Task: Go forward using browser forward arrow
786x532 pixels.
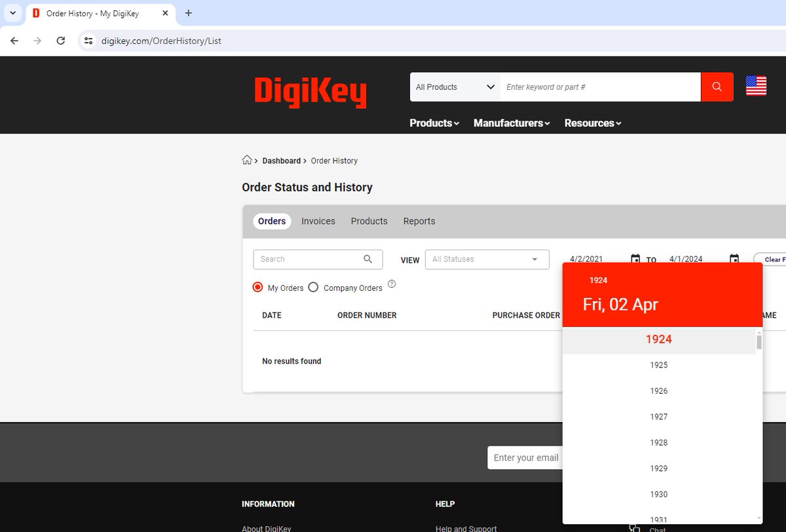Action: [x=37, y=41]
